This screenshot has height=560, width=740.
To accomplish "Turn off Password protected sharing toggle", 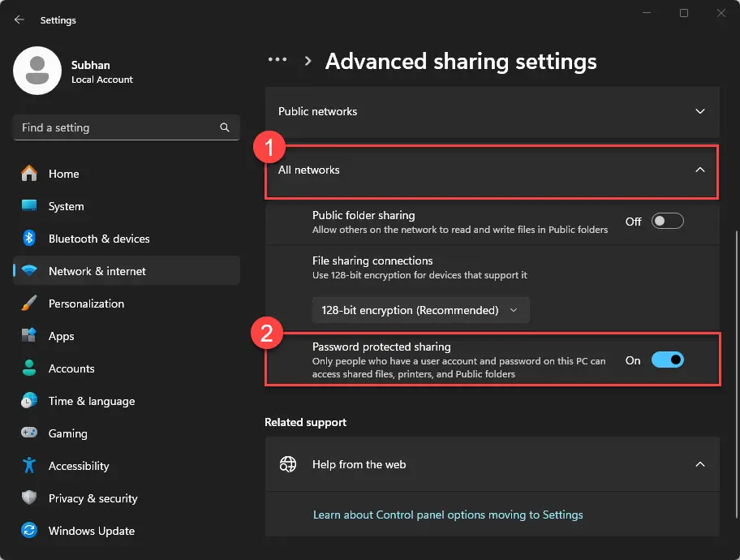I will (x=668, y=360).
